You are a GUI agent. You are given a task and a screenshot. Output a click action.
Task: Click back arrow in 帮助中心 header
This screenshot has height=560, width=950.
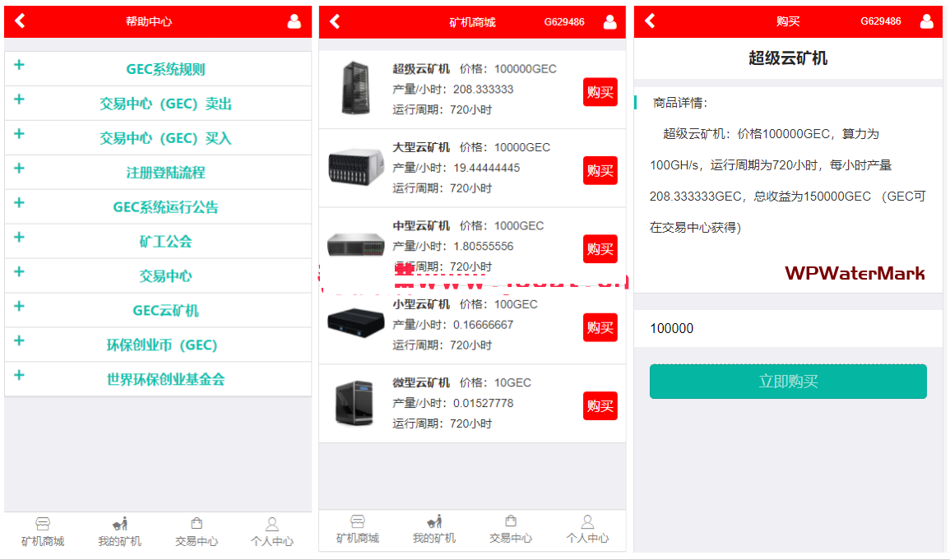[x=21, y=21]
